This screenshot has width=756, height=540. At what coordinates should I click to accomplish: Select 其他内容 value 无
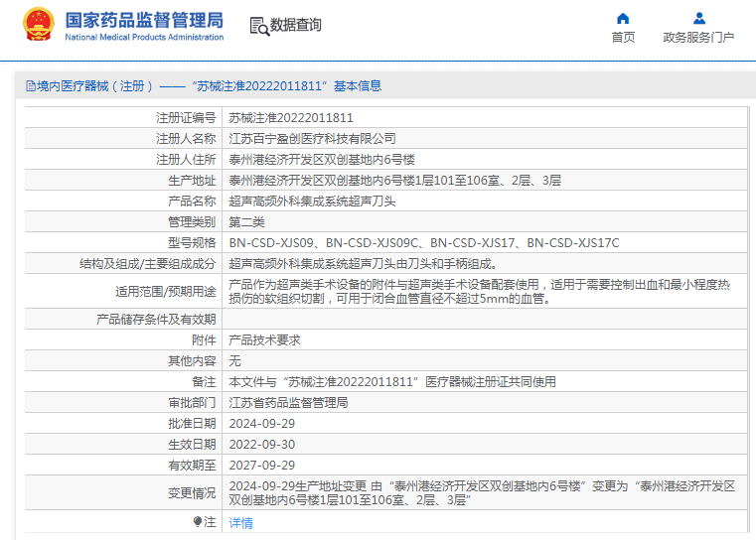[x=234, y=360]
